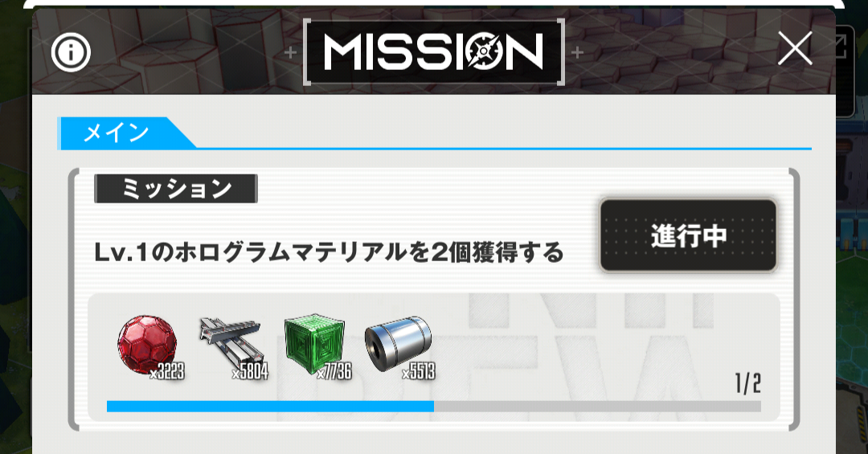
Task: Click the 進行中 status button
Action: (688, 236)
